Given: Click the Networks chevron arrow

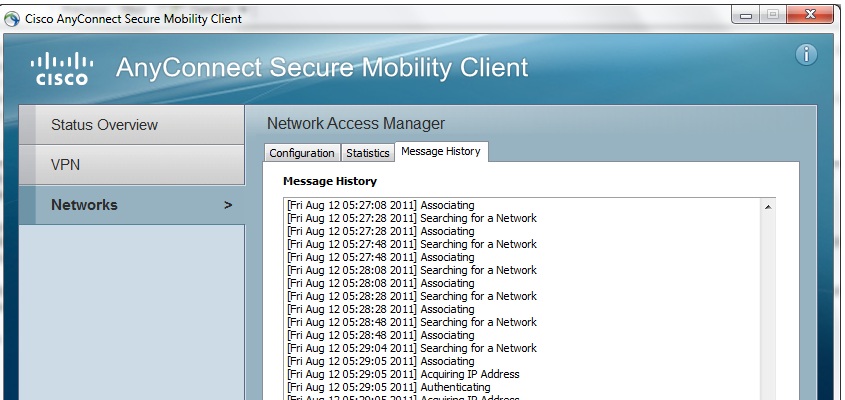Looking at the screenshot, I should [228, 205].
